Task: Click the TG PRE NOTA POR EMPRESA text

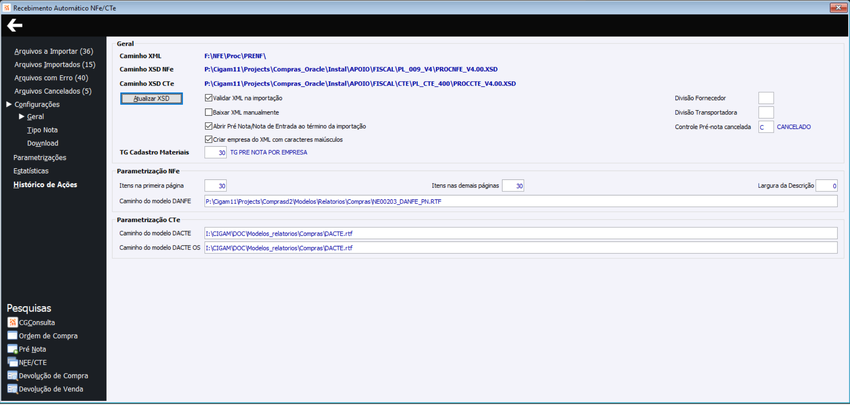Action: click(x=269, y=153)
